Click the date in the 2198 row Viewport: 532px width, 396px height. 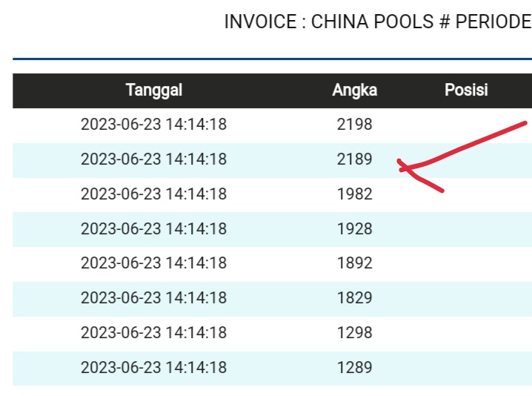tap(153, 125)
